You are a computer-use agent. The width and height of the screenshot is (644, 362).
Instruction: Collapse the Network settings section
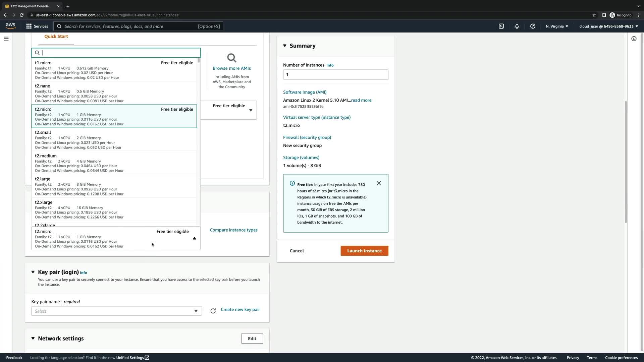click(x=33, y=339)
